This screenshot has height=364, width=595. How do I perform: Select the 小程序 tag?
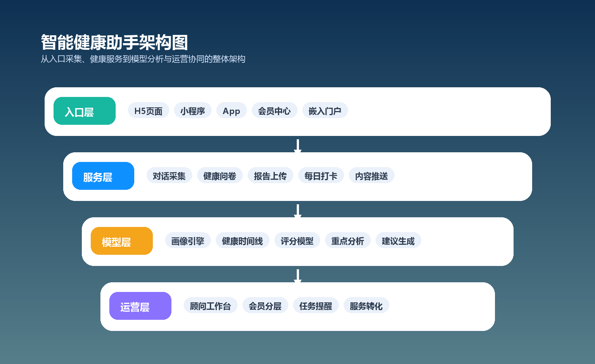click(193, 111)
